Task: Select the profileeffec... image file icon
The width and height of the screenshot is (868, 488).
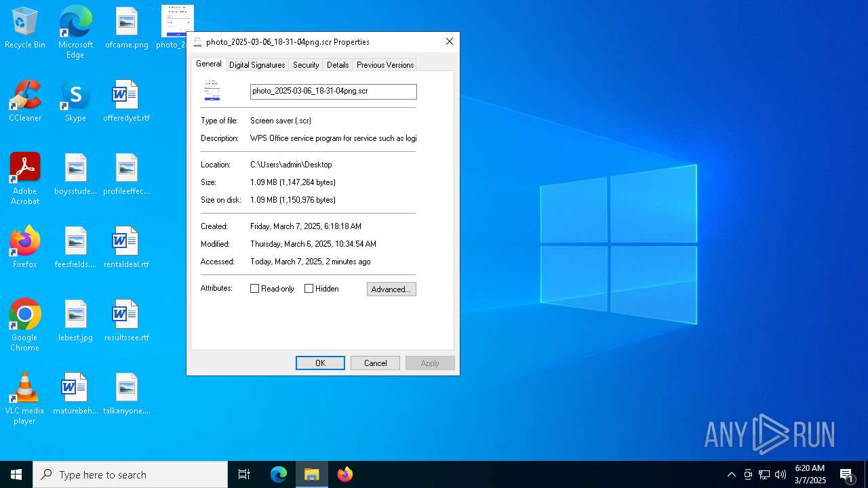Action: click(126, 174)
